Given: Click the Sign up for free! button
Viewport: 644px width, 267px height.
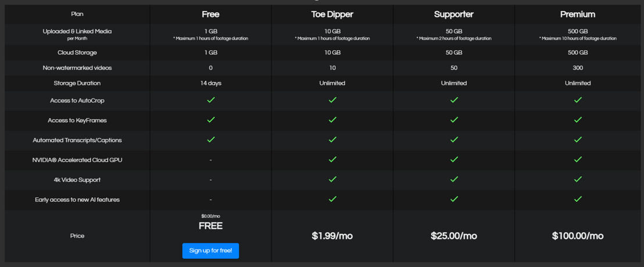Looking at the screenshot, I should 211,251.
